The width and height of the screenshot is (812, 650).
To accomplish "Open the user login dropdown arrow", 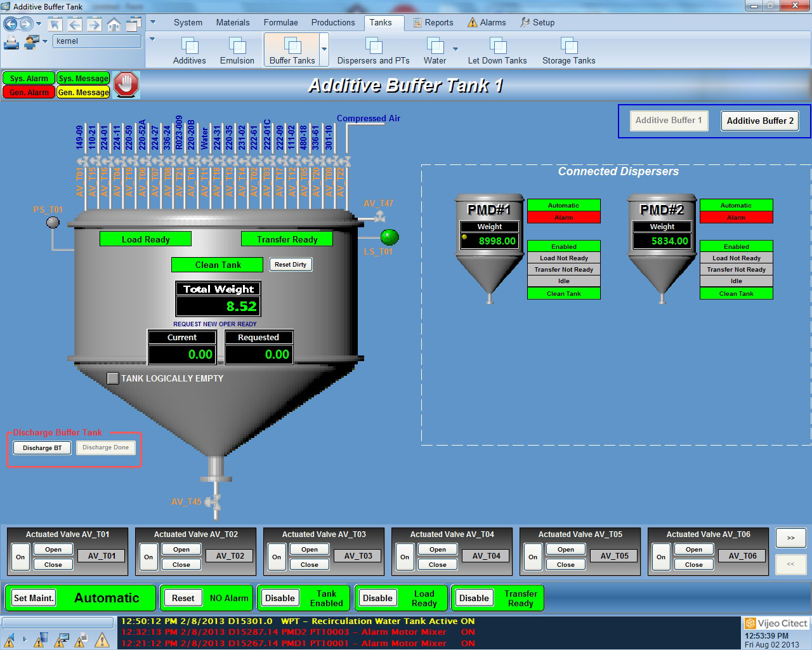I will 45,42.
